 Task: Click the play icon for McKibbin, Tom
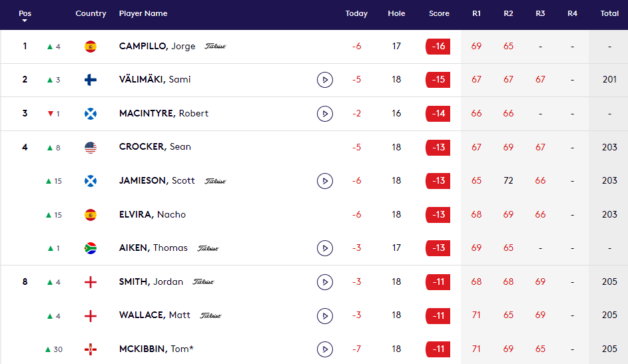pos(324,349)
